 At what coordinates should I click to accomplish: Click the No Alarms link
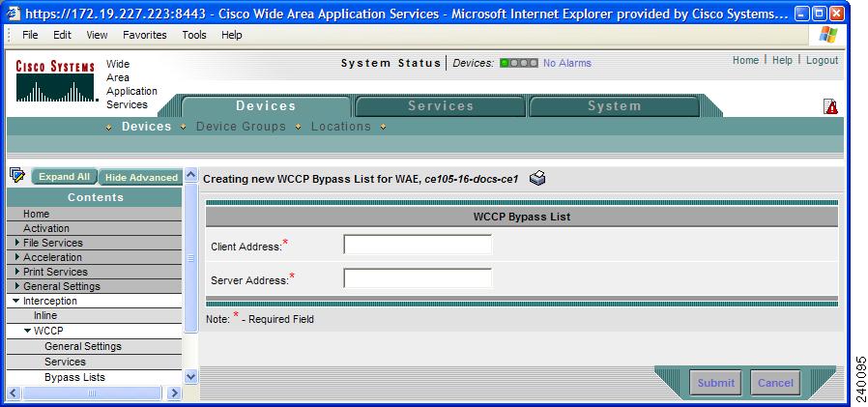(x=566, y=63)
